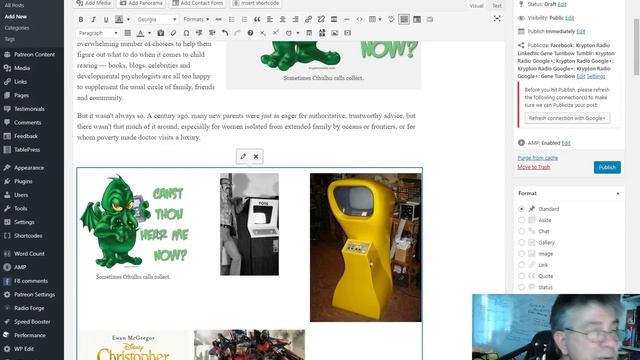Screen dimensions: 640x360
Task: Open keyboard shortcuts help
Action: coord(250,33)
